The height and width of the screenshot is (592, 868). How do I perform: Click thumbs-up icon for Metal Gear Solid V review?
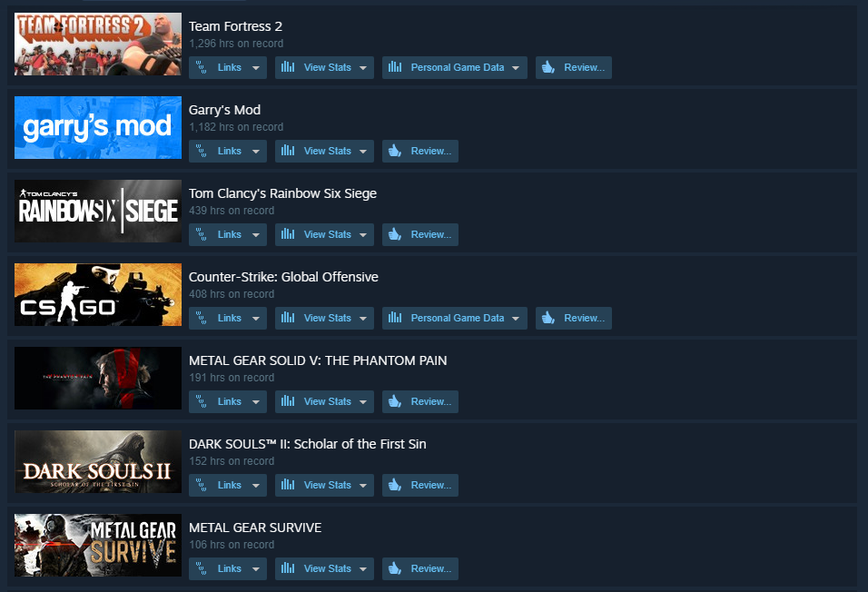click(395, 401)
